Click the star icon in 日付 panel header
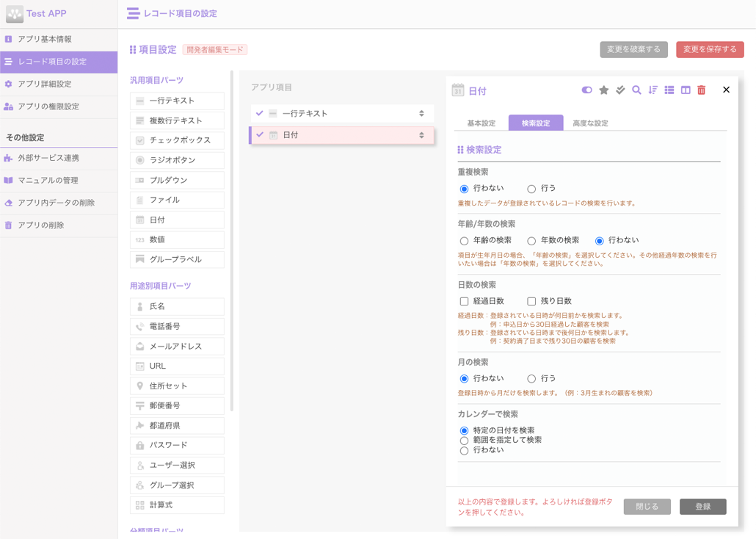 click(x=603, y=90)
